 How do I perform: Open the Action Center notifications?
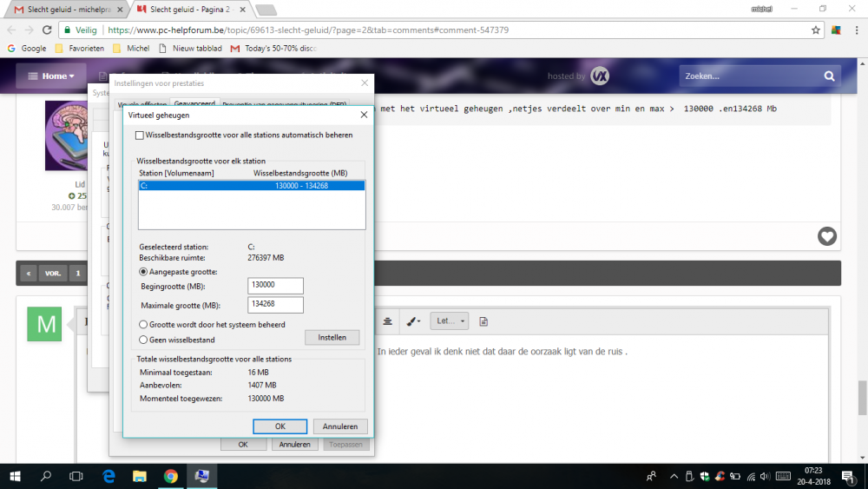point(847,476)
